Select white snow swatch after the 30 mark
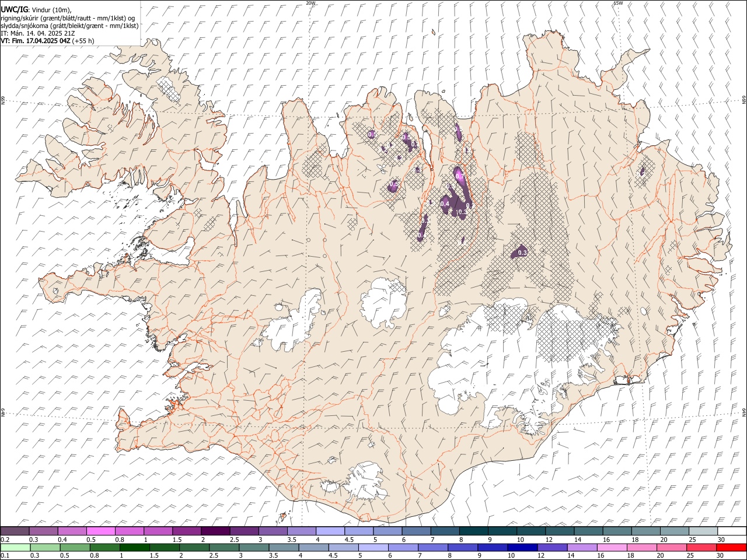The height and width of the screenshot is (560, 747). pos(732,531)
